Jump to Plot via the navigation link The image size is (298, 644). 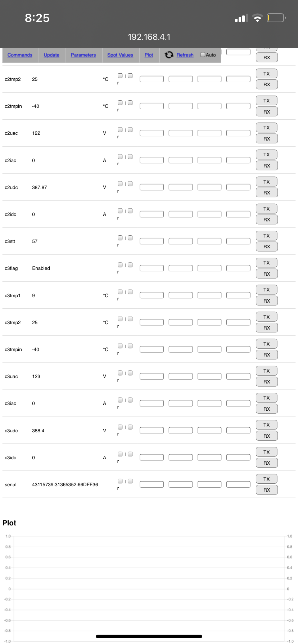[149, 55]
